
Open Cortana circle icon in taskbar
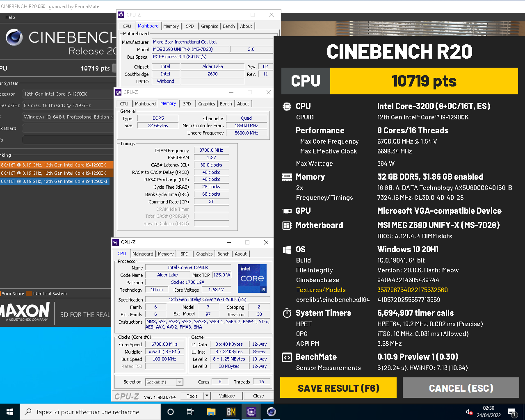click(x=171, y=412)
